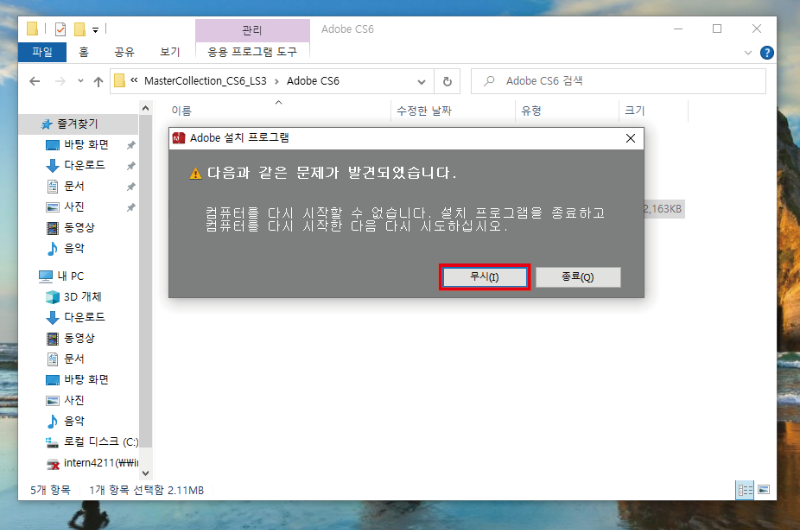Viewport: 800px width, 530px height.
Task: Open the 응용 프로그램 도구 tab
Action: (252, 52)
